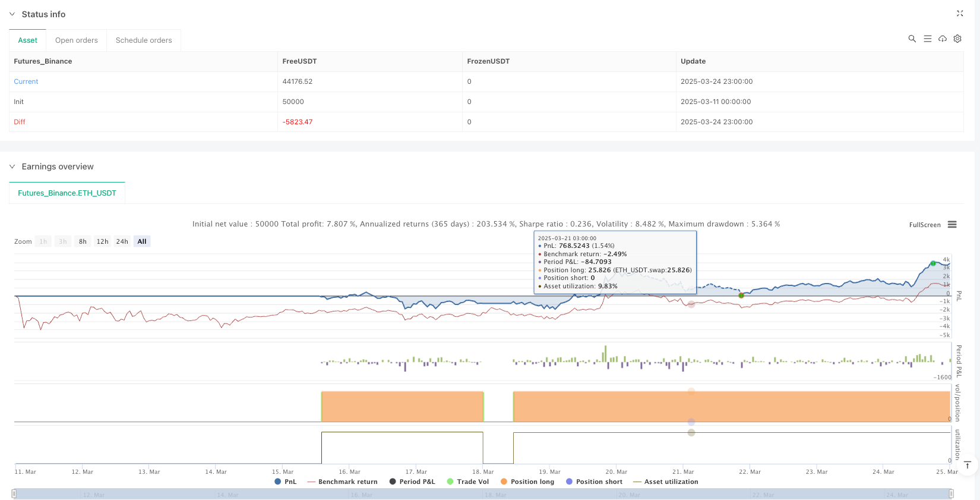Collapse the Status info section
980x500 pixels.
pyautogui.click(x=12, y=14)
